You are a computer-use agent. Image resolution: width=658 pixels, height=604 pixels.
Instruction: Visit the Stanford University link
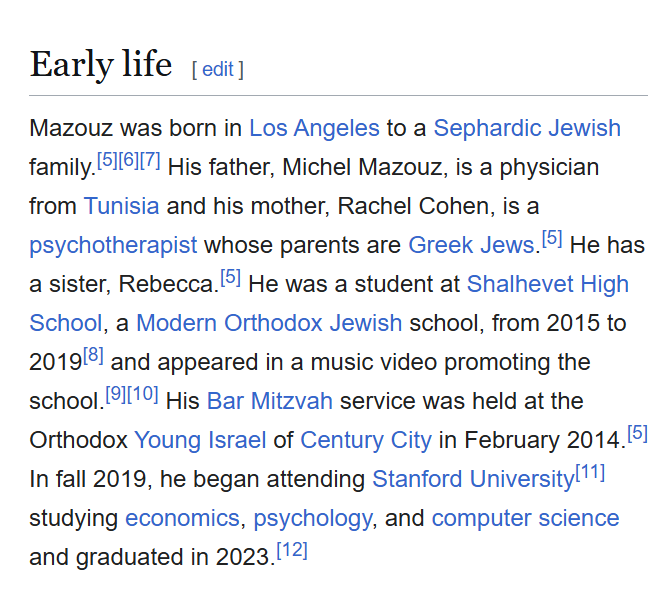(x=473, y=479)
